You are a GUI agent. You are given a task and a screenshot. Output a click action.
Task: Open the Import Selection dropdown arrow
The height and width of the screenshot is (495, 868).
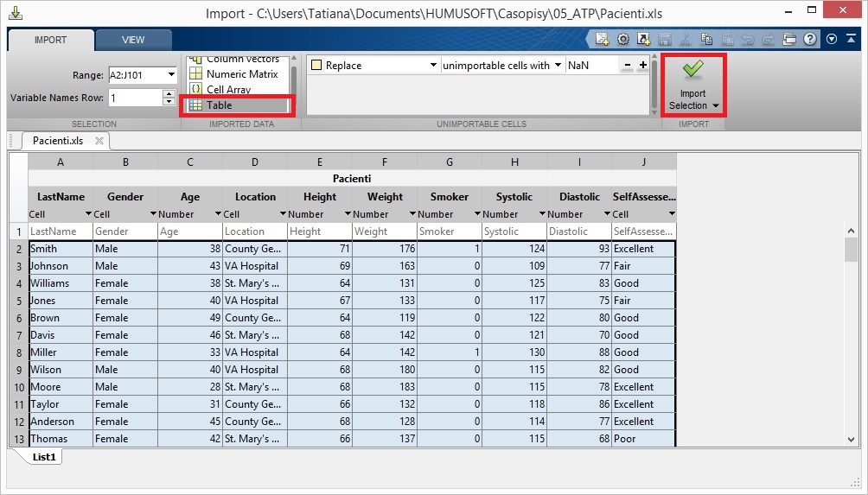click(x=716, y=105)
